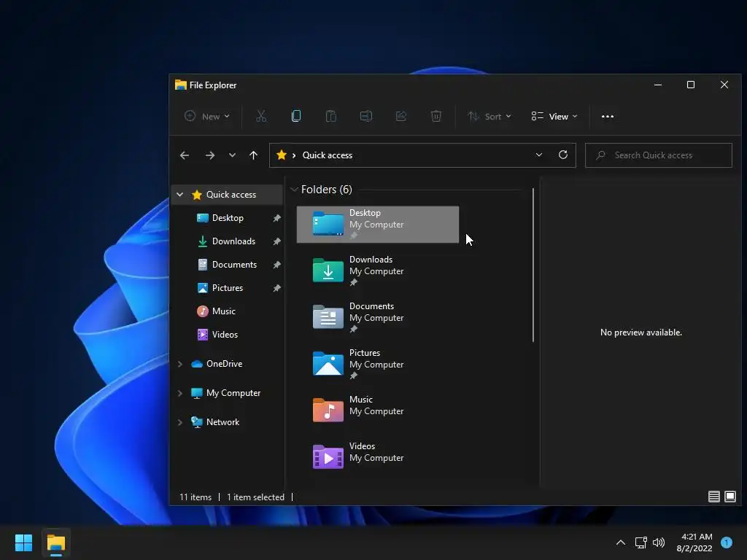Click the Delete trash can icon
747x560 pixels.
pos(436,116)
